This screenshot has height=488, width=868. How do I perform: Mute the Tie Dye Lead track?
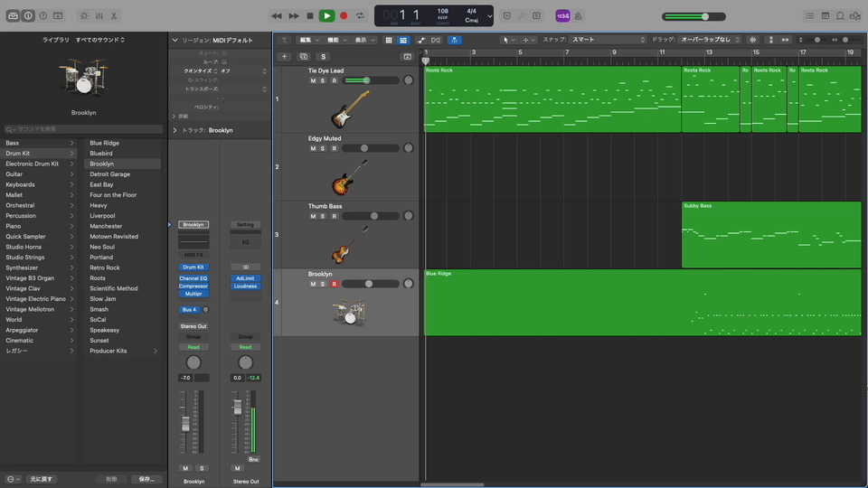point(313,80)
